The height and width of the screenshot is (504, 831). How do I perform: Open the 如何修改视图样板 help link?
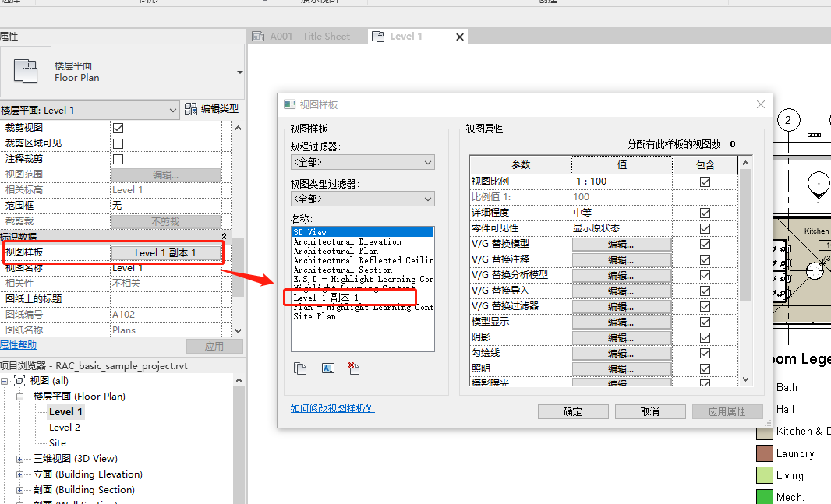pos(332,407)
